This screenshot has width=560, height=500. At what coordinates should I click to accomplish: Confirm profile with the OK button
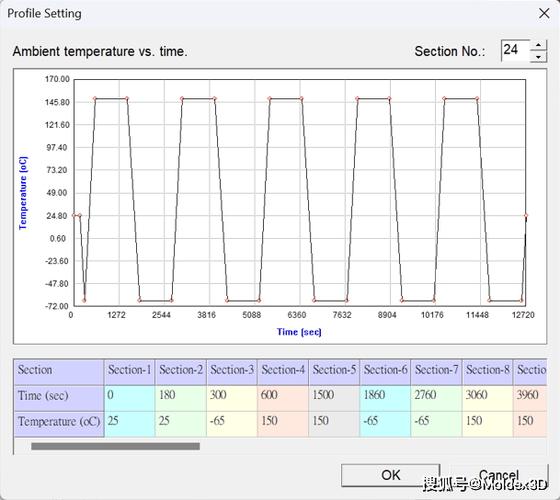[x=390, y=475]
